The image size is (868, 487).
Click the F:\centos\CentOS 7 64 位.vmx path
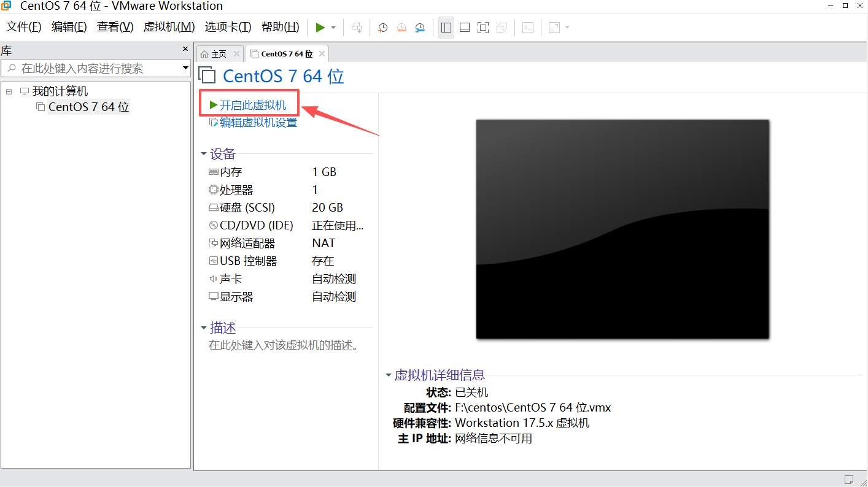coord(533,407)
